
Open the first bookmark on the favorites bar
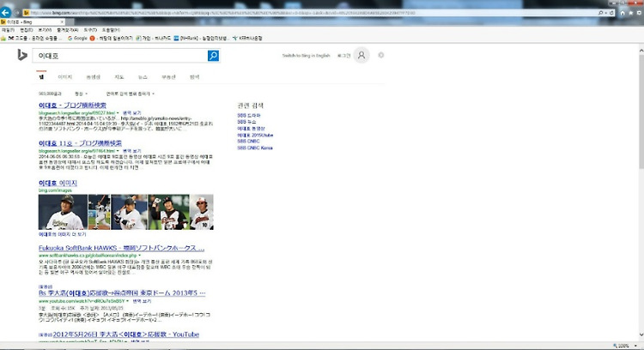34,38
